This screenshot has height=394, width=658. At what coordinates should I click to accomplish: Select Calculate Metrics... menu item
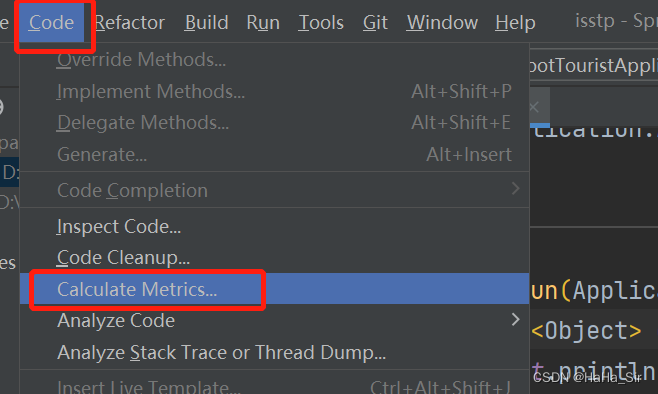click(x=274, y=289)
